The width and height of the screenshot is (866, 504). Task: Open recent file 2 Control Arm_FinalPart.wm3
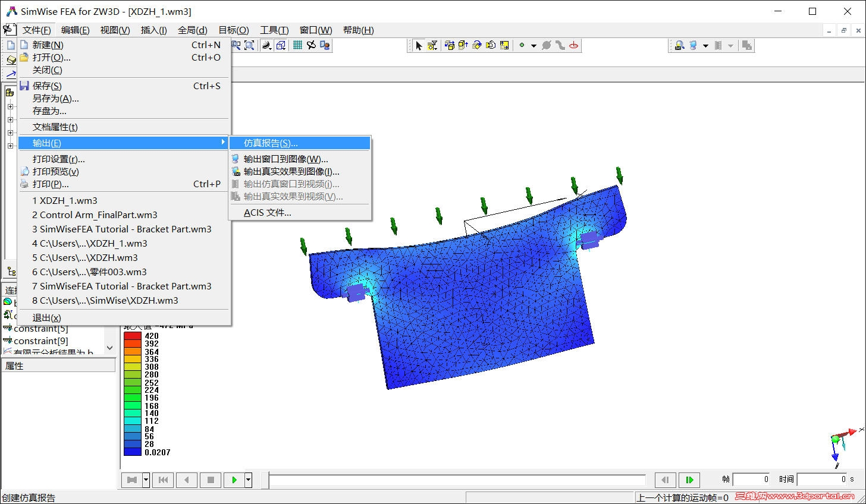coord(123,215)
